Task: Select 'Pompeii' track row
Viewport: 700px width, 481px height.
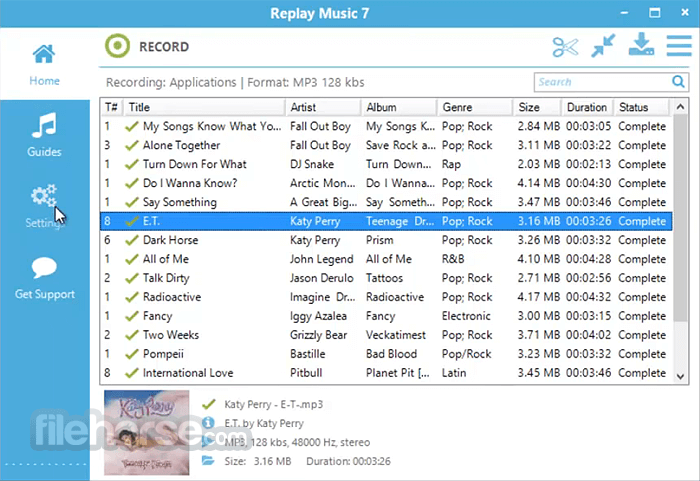Action: point(386,354)
